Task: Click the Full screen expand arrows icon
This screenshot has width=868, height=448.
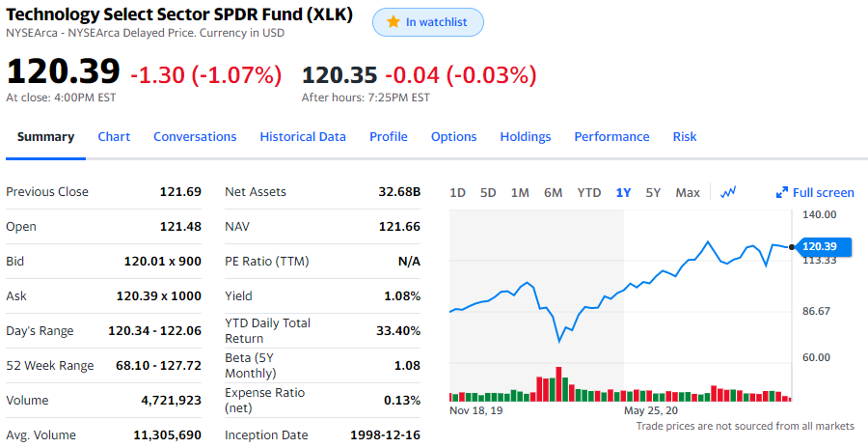Action: [x=781, y=192]
